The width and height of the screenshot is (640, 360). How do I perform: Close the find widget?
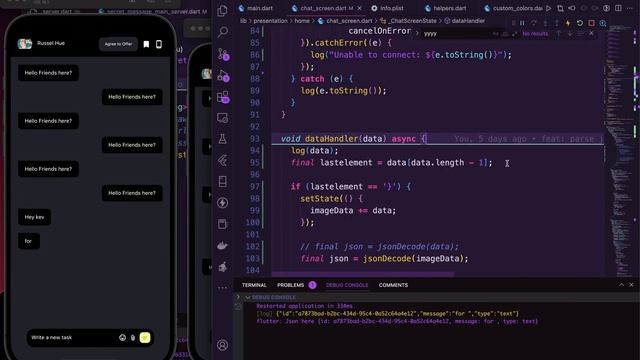coord(591,33)
